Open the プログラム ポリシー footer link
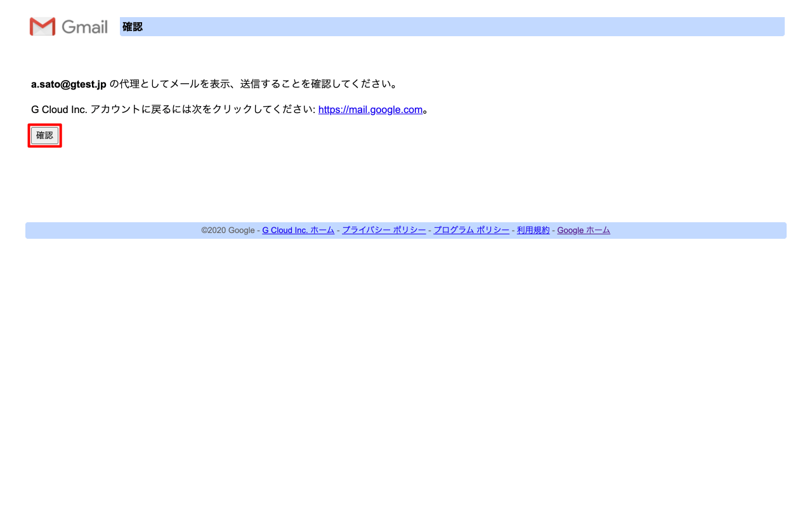The height and width of the screenshot is (508, 812). [471, 231]
